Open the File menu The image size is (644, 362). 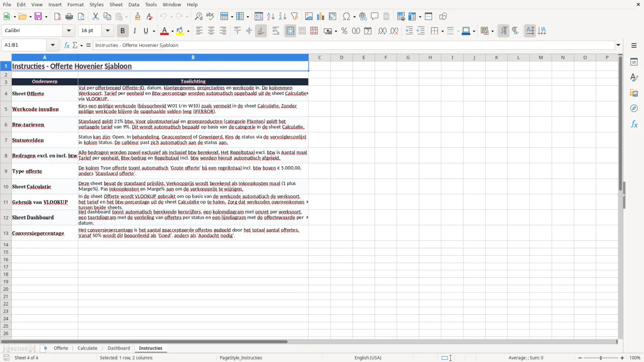pyautogui.click(x=7, y=4)
